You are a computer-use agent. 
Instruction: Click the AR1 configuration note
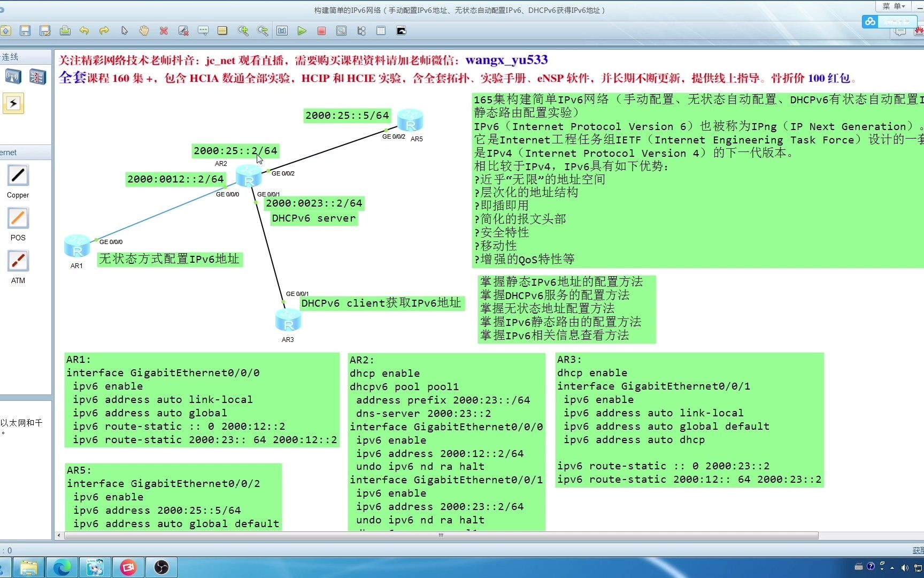[x=202, y=400]
